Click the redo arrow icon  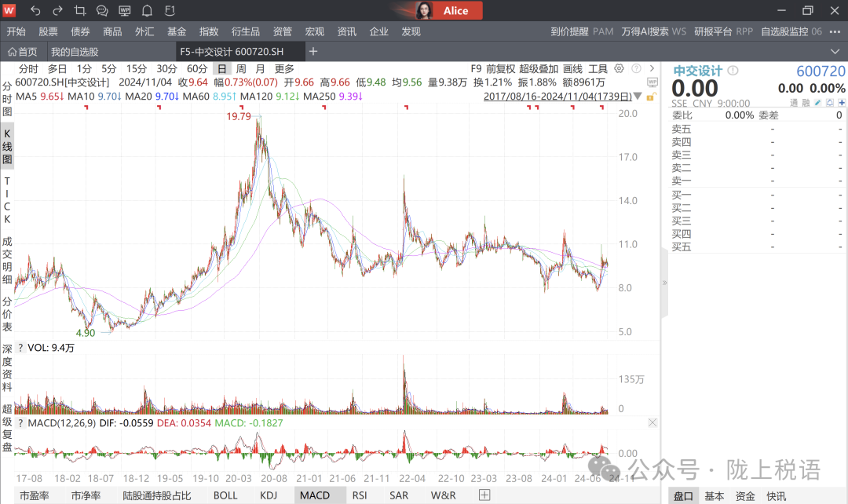(57, 10)
